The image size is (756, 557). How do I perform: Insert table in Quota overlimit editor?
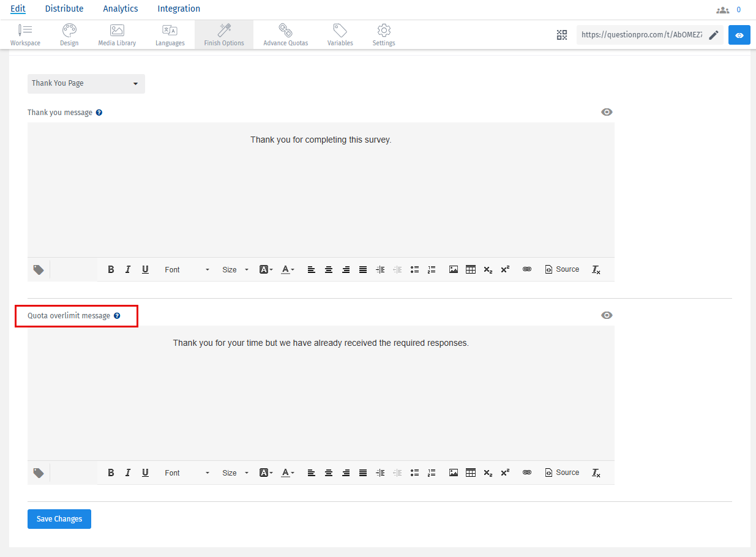click(471, 473)
